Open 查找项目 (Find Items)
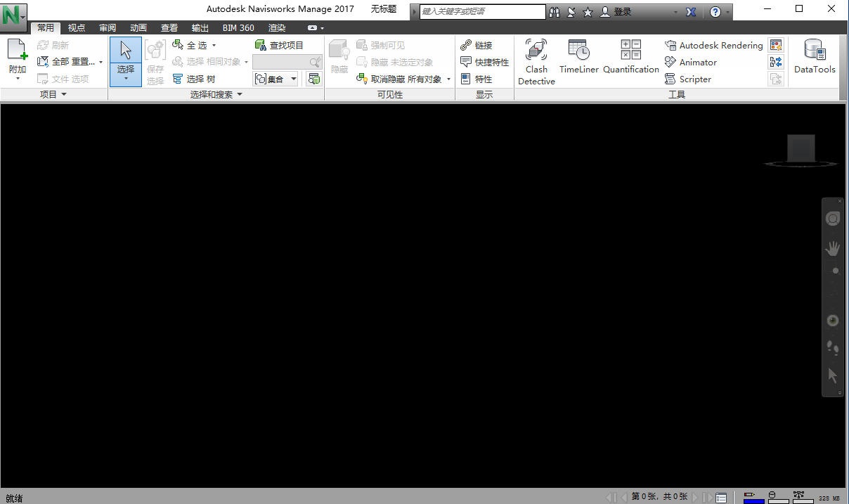Image resolution: width=849 pixels, height=504 pixels. [x=280, y=44]
